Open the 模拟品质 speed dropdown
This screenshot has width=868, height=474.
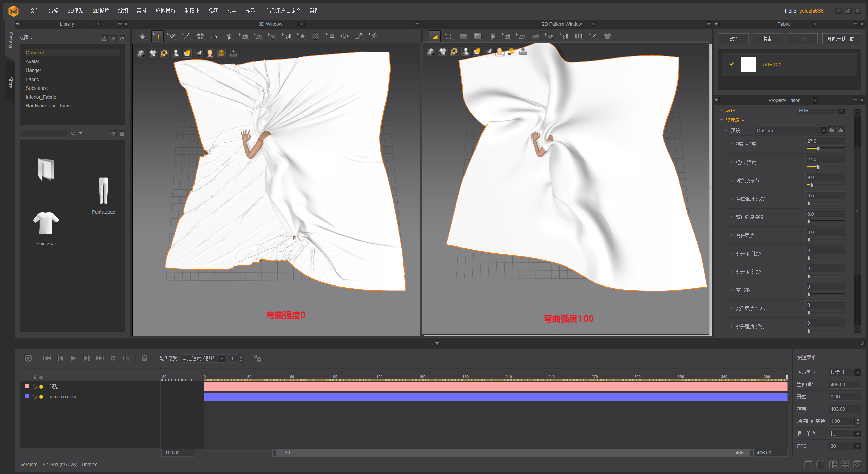(x=203, y=358)
